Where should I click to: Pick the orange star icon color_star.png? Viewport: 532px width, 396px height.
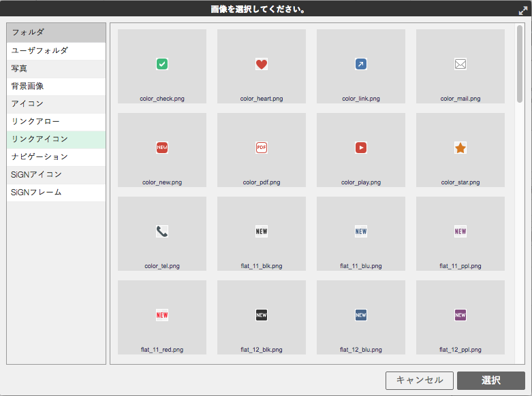(460, 148)
